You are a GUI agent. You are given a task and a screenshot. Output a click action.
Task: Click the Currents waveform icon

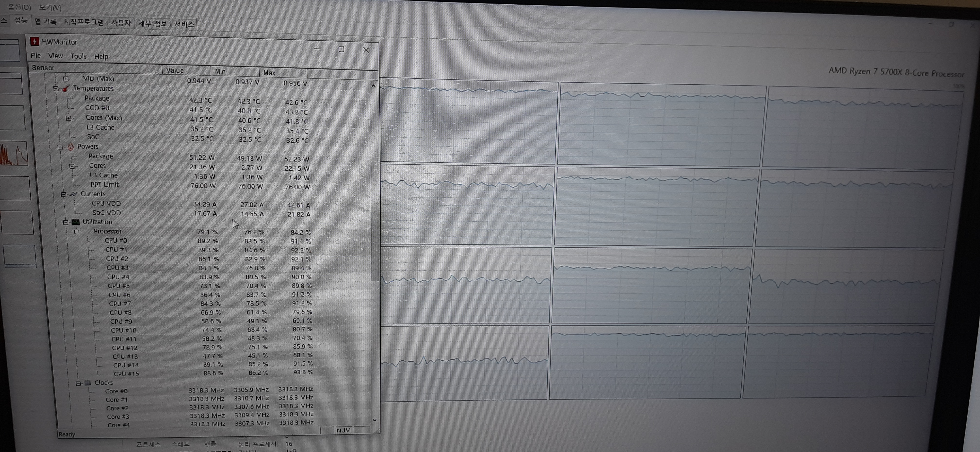pyautogui.click(x=74, y=194)
